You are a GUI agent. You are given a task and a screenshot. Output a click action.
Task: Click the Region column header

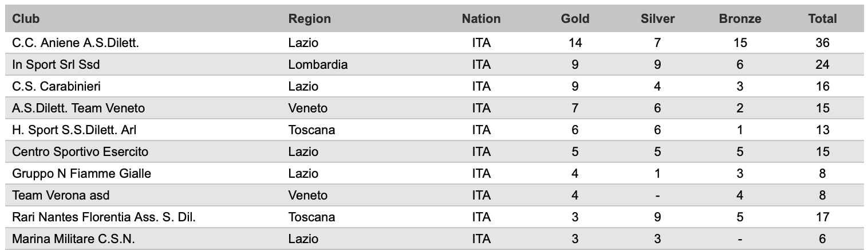coord(310,18)
